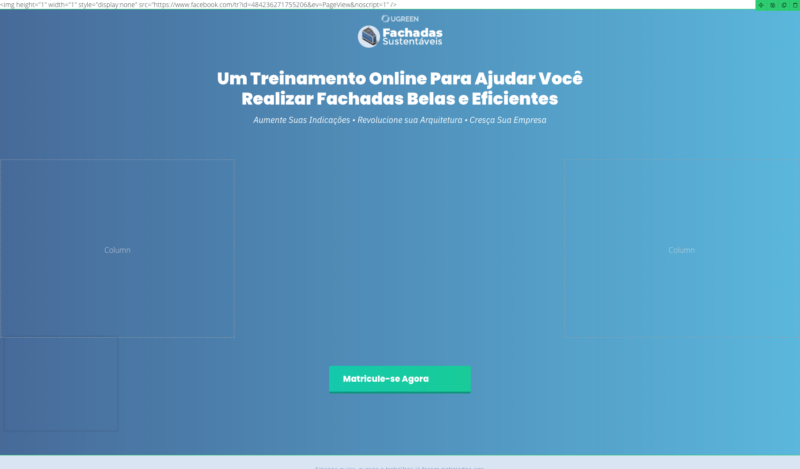Delete element using the trash icon
800x469 pixels.
pos(795,5)
